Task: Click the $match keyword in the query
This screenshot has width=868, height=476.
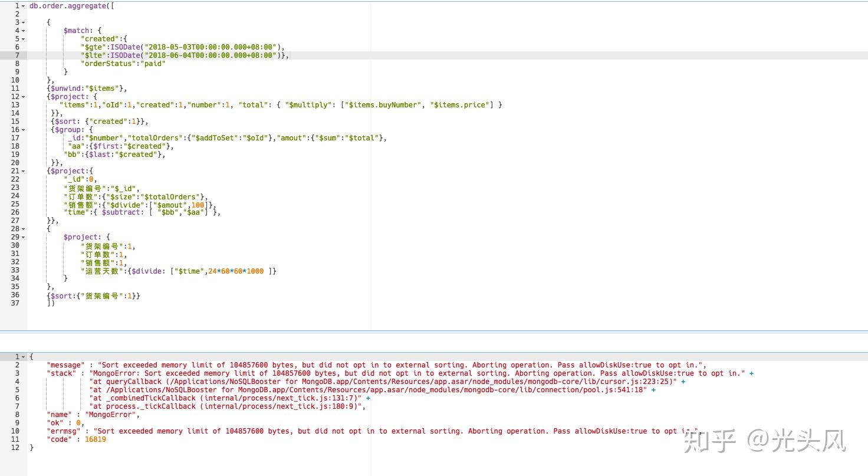Action: coord(77,31)
